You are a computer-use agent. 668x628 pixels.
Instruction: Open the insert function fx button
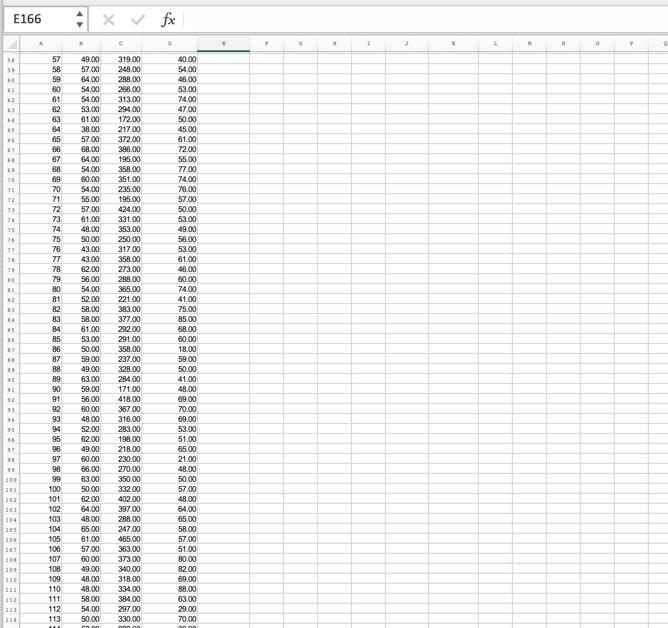(x=168, y=20)
